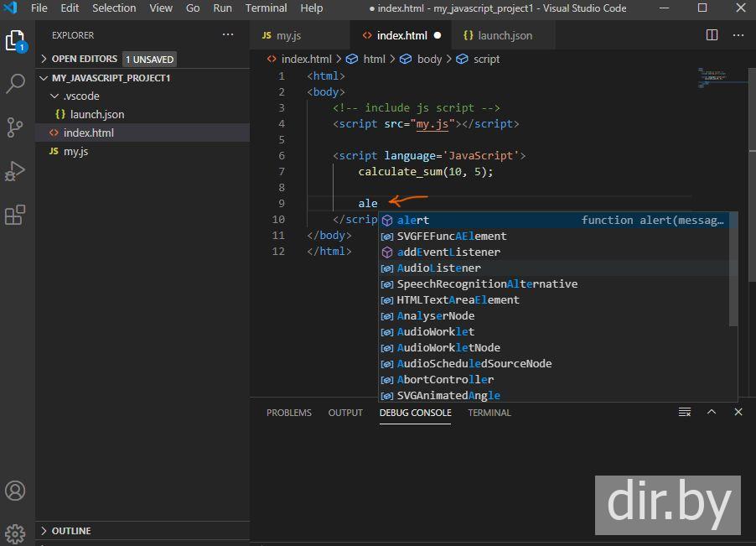The height and width of the screenshot is (546, 756).
Task: Open the Search view in activity bar
Action: pos(15,84)
